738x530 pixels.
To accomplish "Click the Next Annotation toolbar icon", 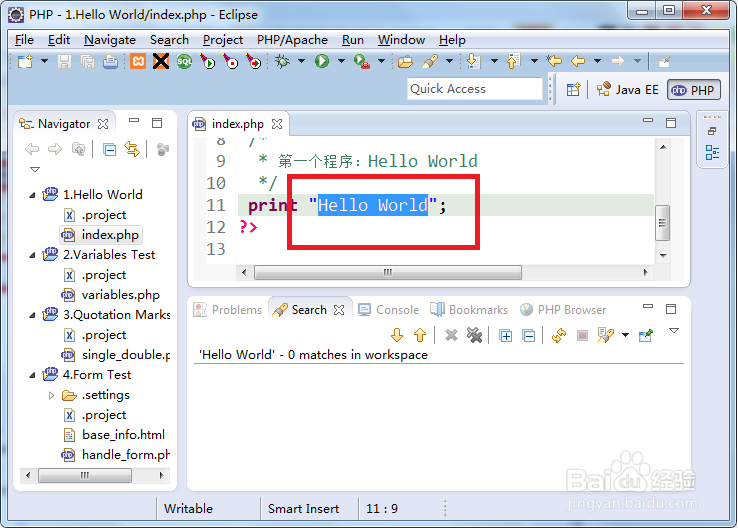I will [473, 61].
